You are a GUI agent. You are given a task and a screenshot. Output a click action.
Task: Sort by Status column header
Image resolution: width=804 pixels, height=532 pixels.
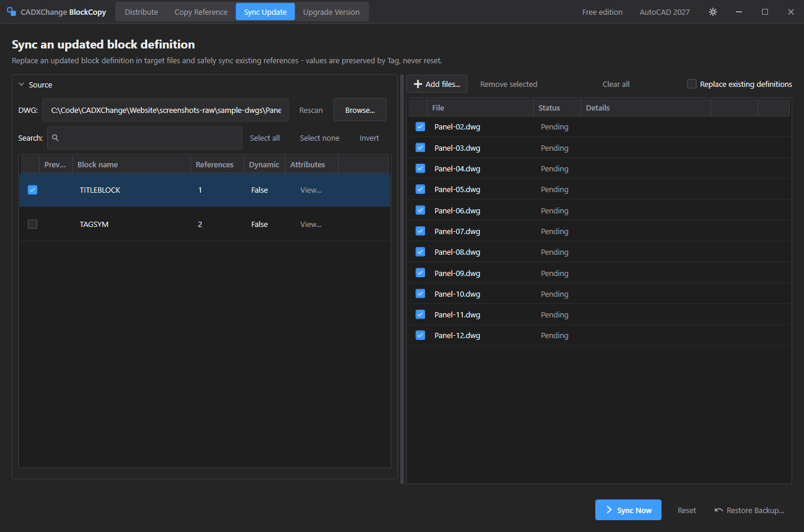coord(557,108)
